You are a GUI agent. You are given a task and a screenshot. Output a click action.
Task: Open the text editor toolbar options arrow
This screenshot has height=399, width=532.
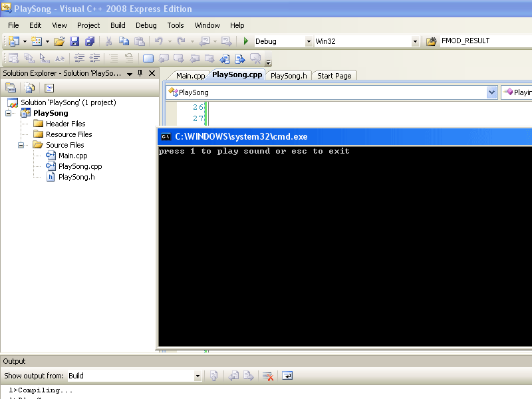tap(269, 61)
